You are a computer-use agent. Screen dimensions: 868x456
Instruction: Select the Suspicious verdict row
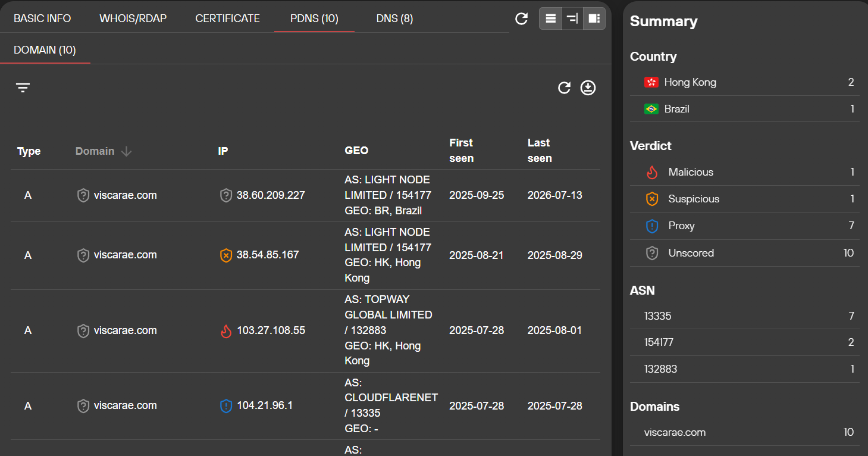[745, 199]
